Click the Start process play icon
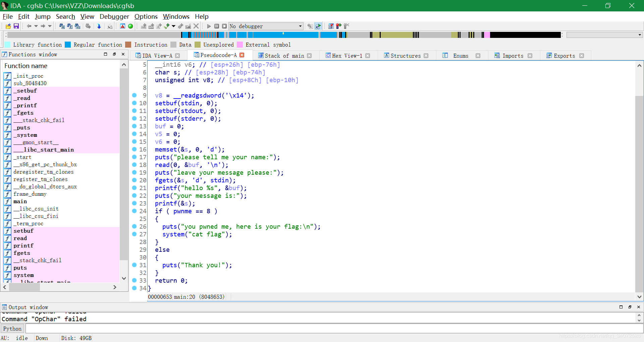 pyautogui.click(x=209, y=26)
